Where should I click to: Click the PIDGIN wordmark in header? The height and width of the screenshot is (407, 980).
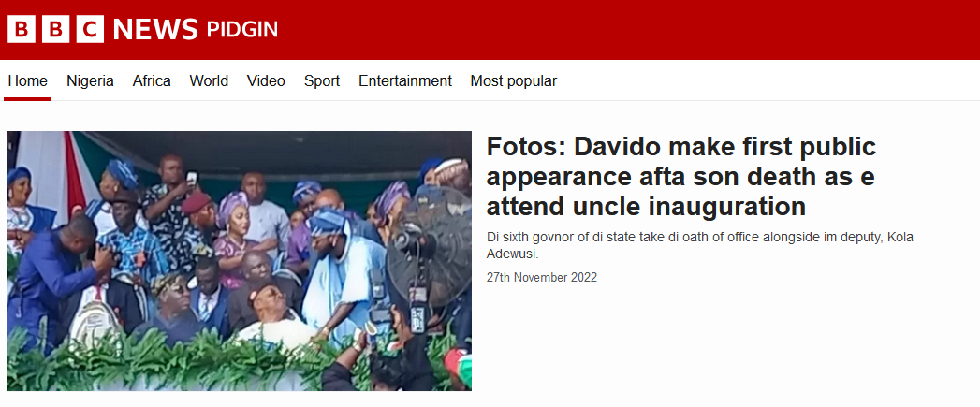(x=241, y=29)
